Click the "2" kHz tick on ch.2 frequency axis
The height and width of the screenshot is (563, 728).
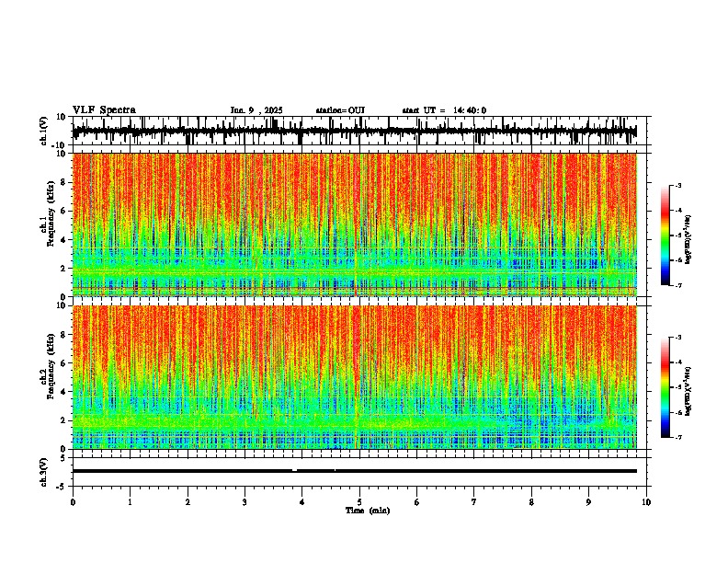(x=64, y=420)
